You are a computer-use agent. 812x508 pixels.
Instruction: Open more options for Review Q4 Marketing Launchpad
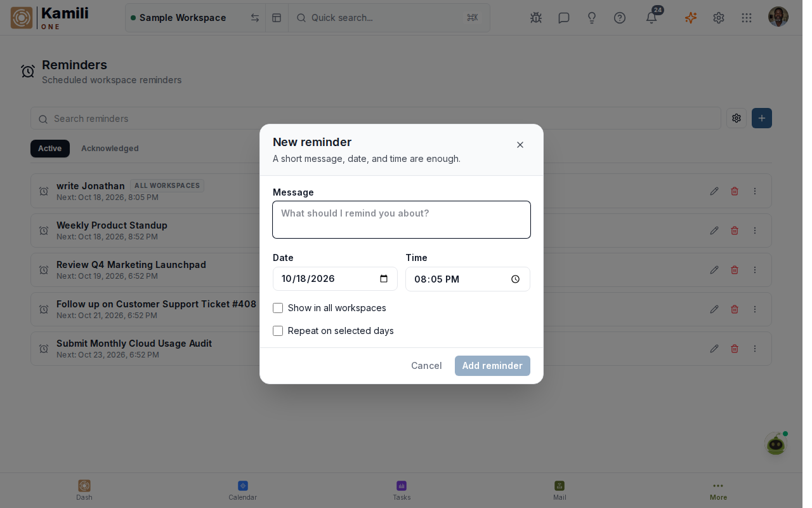(x=755, y=270)
